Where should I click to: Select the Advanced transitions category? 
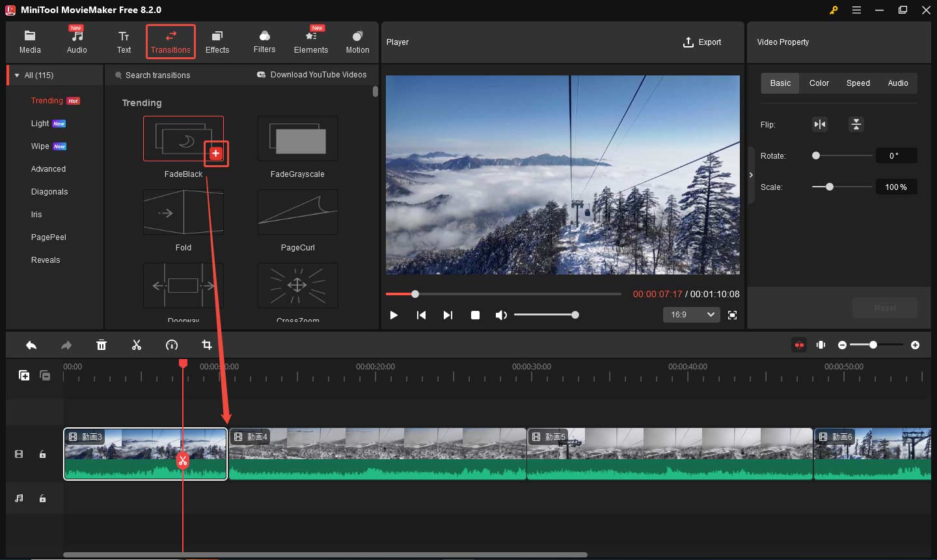tap(48, 169)
